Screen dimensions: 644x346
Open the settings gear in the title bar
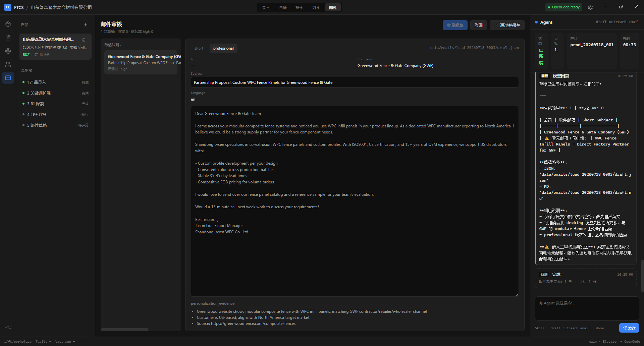point(590,7)
